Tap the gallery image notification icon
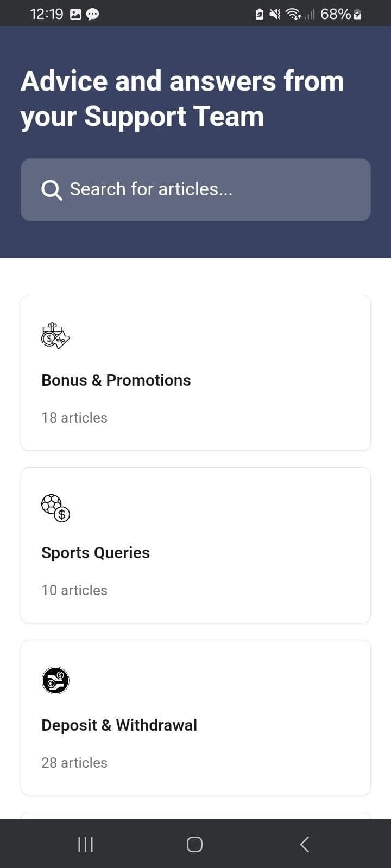Viewport: 391px width, 868px height. click(76, 15)
